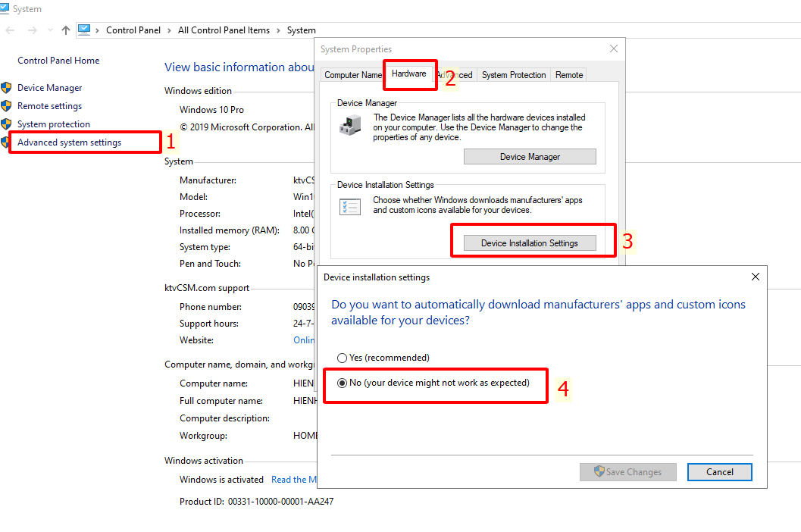
Task: Click Save Changes button
Action: click(627, 472)
